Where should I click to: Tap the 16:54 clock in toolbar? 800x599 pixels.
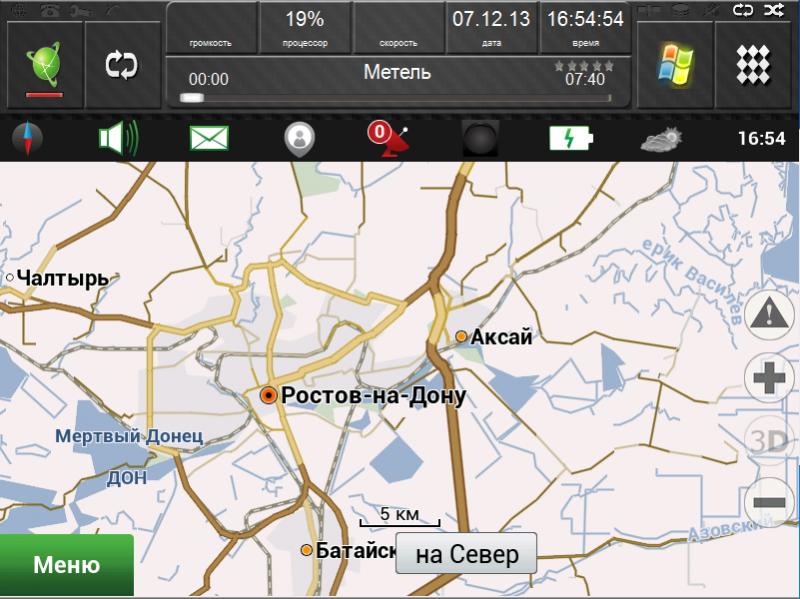(761, 138)
